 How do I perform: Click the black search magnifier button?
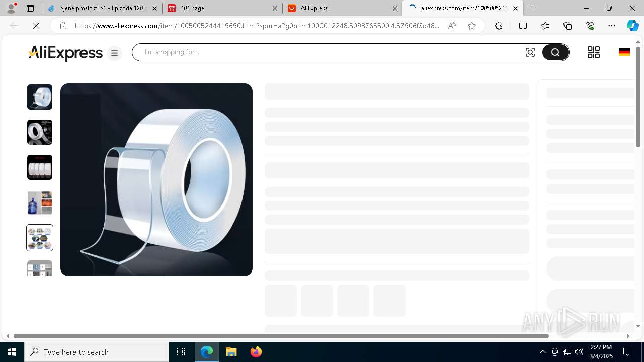[555, 52]
